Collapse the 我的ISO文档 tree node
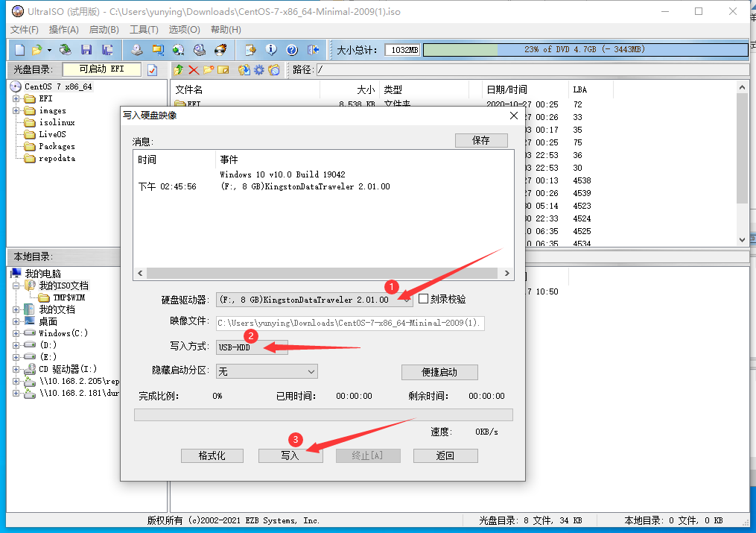 click(x=16, y=286)
